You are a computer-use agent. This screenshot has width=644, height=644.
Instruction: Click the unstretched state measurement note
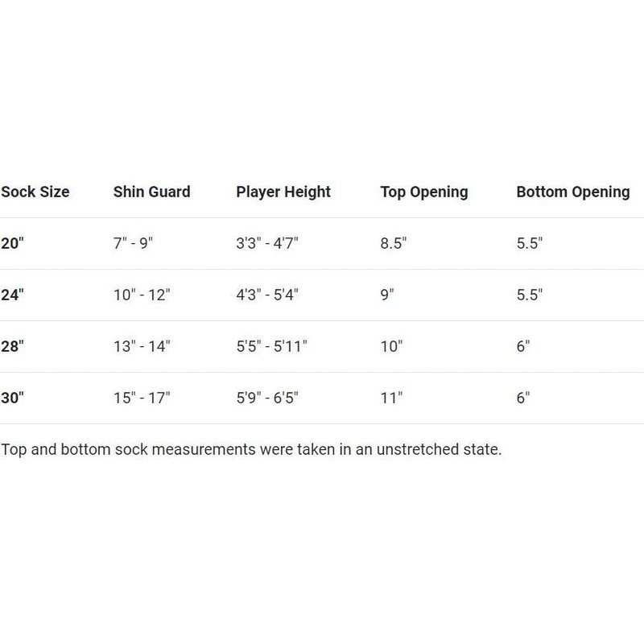[251, 450]
